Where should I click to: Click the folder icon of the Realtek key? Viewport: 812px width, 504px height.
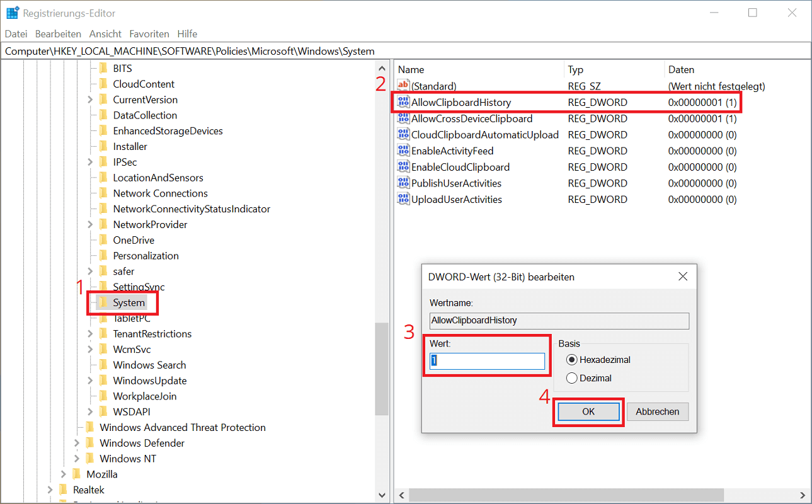pyautogui.click(x=63, y=490)
